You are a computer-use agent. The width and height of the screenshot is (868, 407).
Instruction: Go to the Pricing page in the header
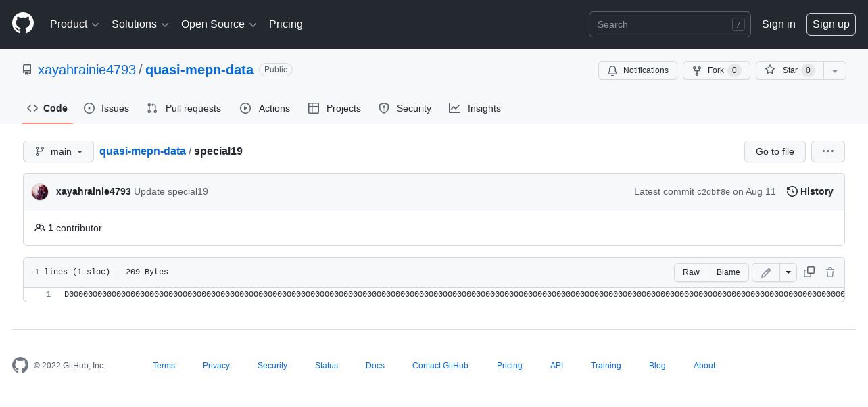coord(286,24)
